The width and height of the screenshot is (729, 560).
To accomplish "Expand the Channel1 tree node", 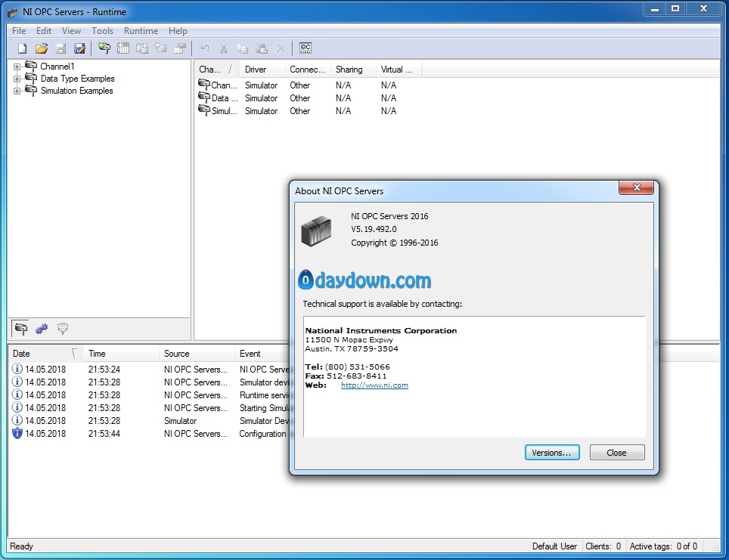I will (17, 67).
